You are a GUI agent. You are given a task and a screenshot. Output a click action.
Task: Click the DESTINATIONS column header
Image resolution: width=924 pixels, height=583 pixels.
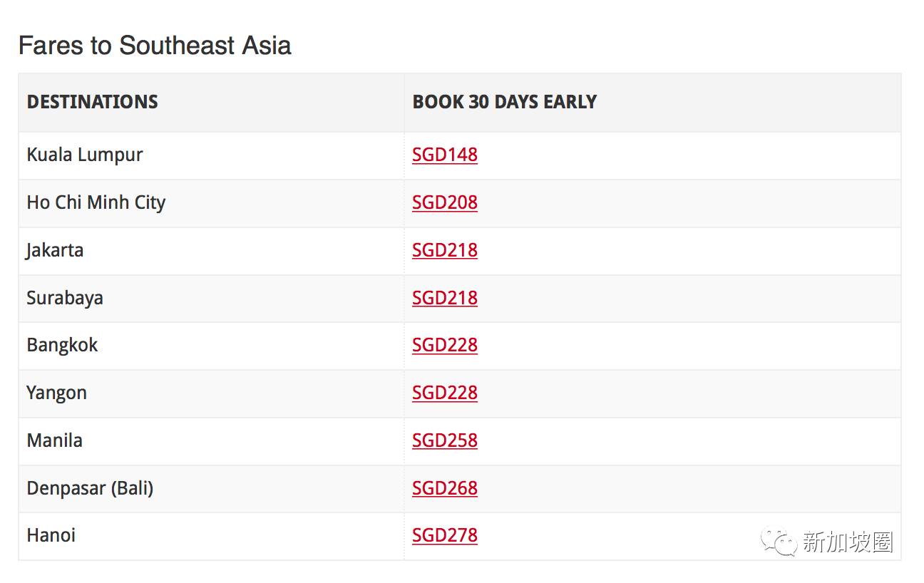pyautogui.click(x=92, y=102)
